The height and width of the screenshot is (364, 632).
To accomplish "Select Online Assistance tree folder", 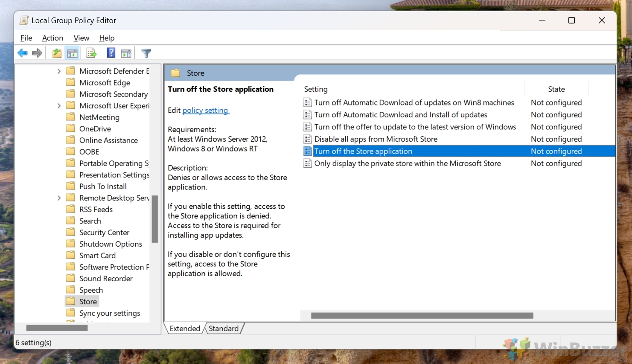I will (108, 140).
